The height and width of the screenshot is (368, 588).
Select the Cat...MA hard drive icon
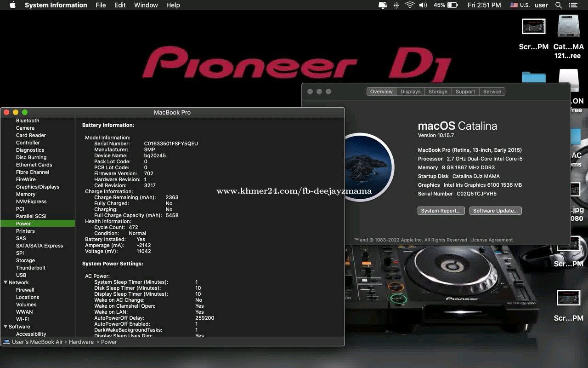[568, 27]
